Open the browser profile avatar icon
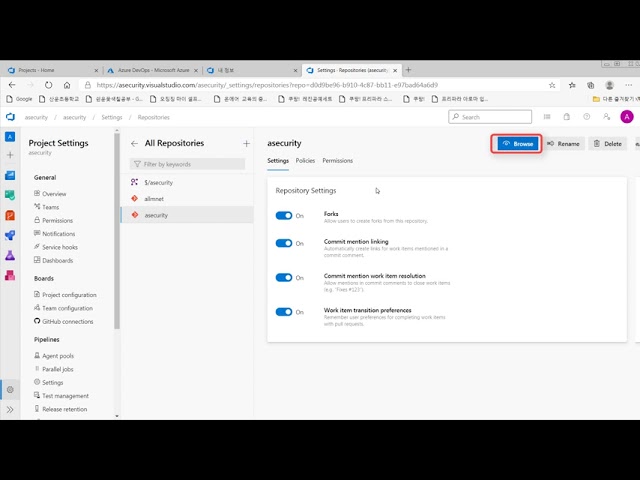This screenshot has width=640, height=480. click(609, 85)
